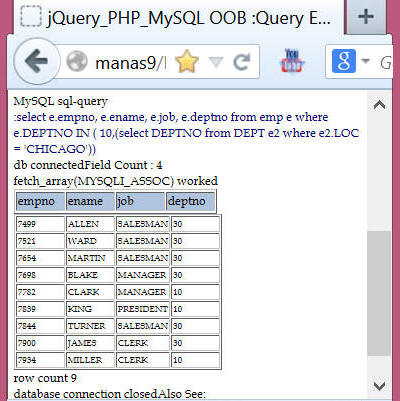
Task: Click cell 7499
Action: coord(40,224)
